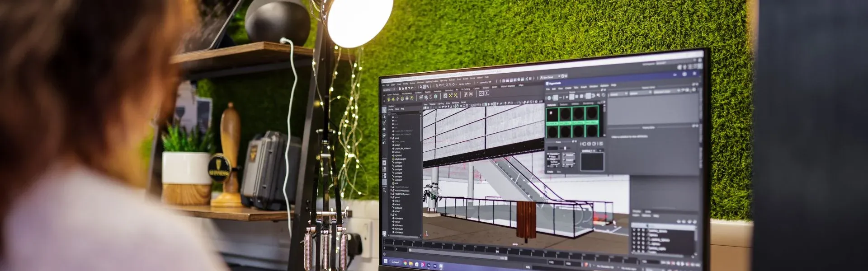The width and height of the screenshot is (868, 271).
Task: Create a directional light from Rendering shelf
Action: 393,99
